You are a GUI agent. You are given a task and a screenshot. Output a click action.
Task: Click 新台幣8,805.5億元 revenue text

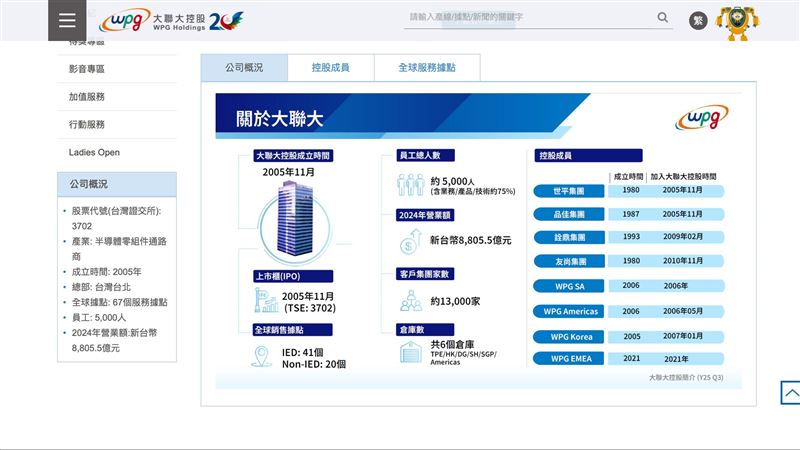470,240
